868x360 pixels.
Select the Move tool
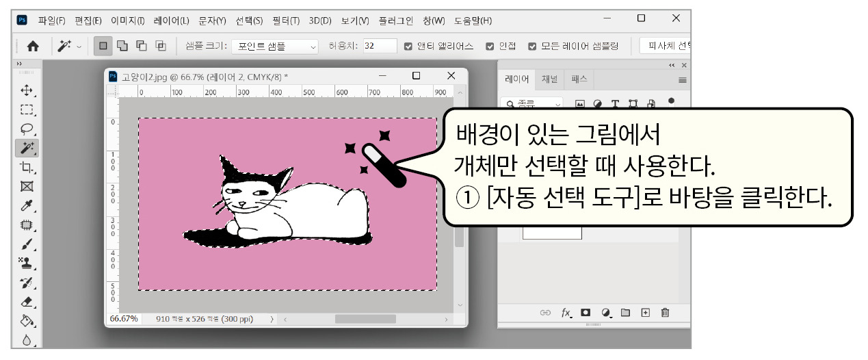click(x=27, y=90)
